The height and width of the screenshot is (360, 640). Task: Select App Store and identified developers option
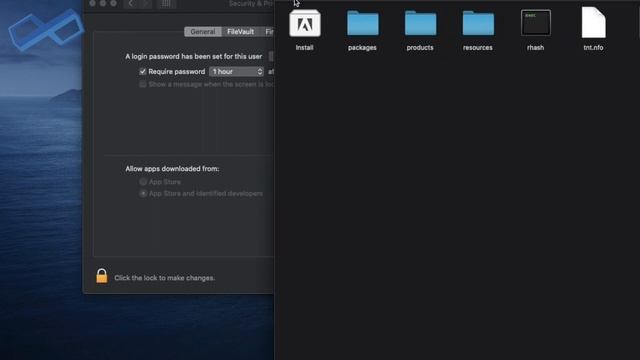tap(143, 193)
